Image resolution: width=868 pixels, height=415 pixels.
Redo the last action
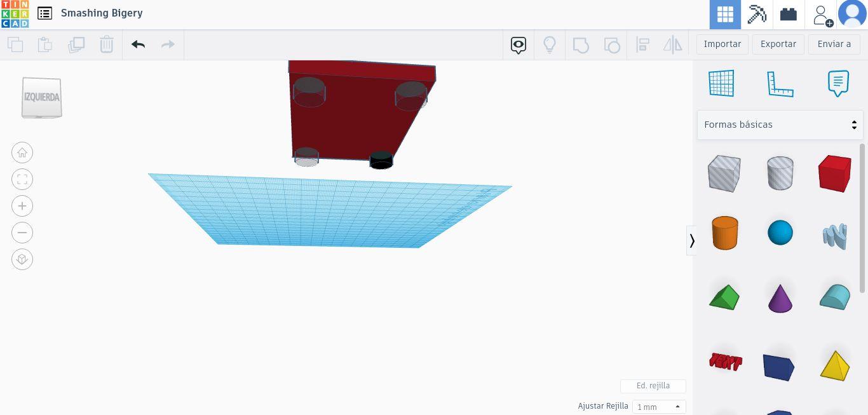[x=168, y=44]
